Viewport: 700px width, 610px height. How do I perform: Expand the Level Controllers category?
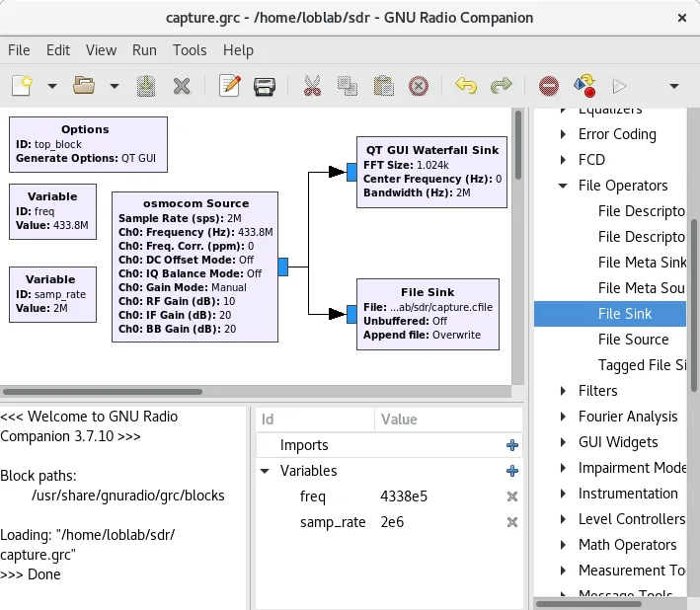pyautogui.click(x=563, y=519)
